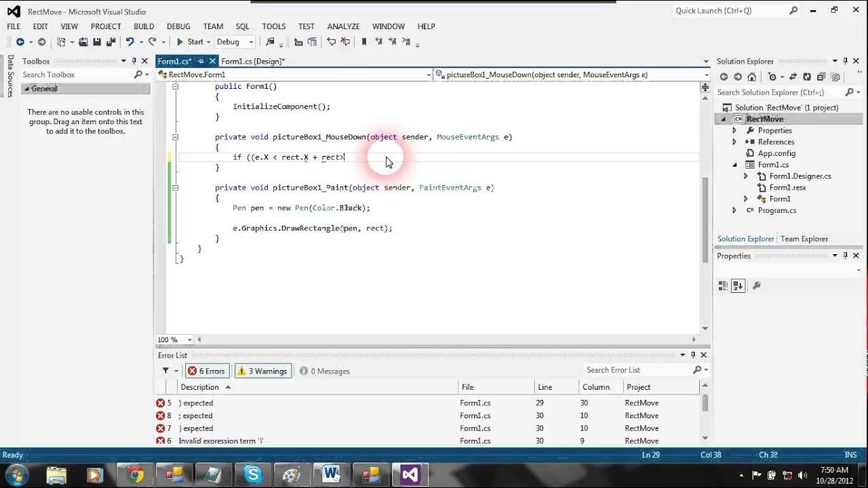
Task: Collapse the picturebox1_MouseDown method in editor
Action: pyautogui.click(x=175, y=137)
